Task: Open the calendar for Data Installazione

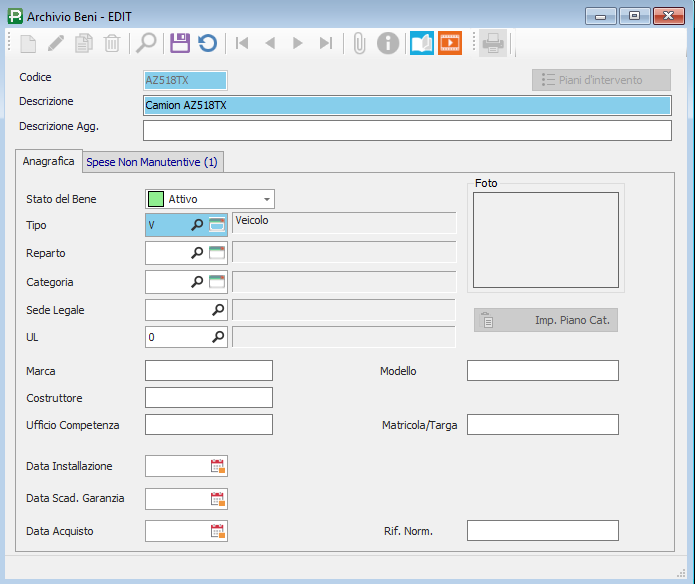Action: [x=218, y=466]
